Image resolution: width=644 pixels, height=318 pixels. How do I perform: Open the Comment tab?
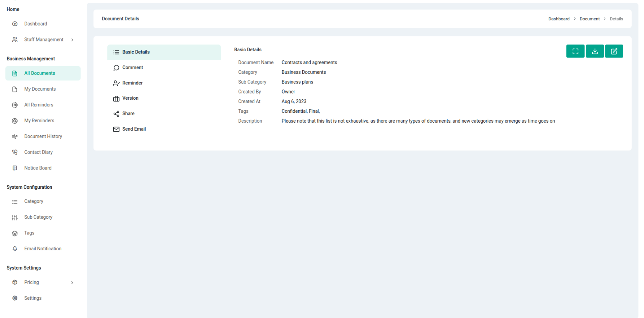132,68
